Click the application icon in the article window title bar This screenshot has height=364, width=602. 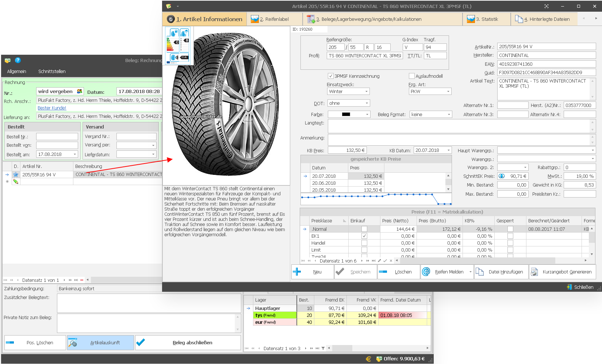(169, 6)
